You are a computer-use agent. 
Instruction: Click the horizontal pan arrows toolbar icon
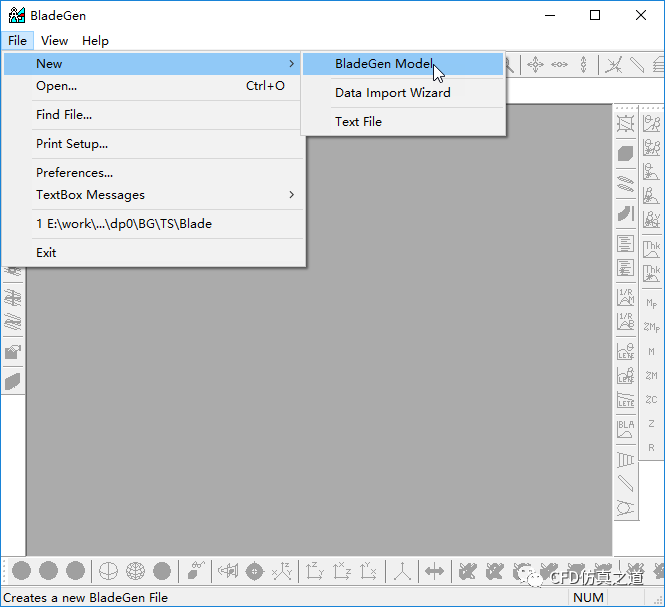point(559,65)
